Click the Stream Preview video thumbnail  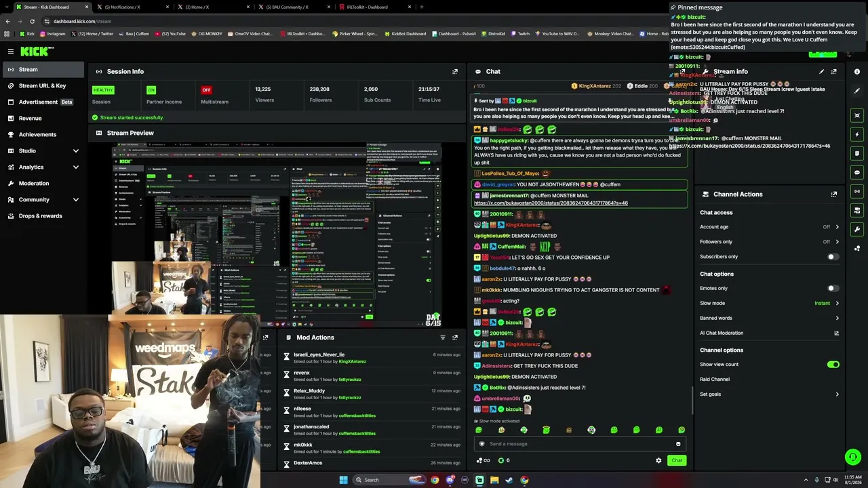[x=277, y=234]
